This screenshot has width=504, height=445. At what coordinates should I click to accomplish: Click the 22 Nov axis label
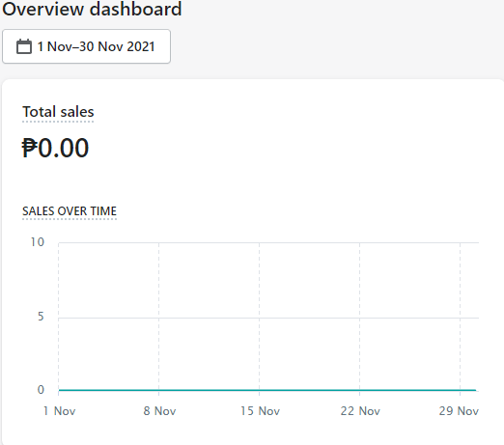360,411
